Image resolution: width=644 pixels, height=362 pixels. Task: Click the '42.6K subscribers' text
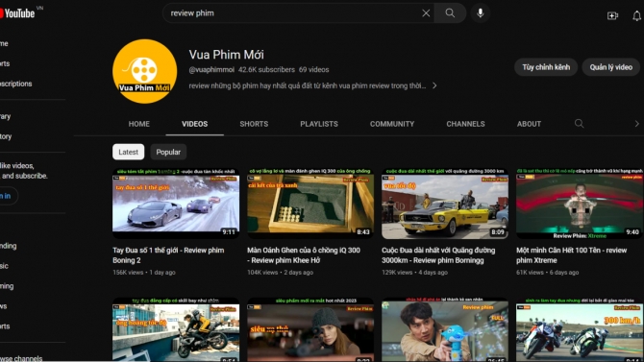click(x=266, y=70)
